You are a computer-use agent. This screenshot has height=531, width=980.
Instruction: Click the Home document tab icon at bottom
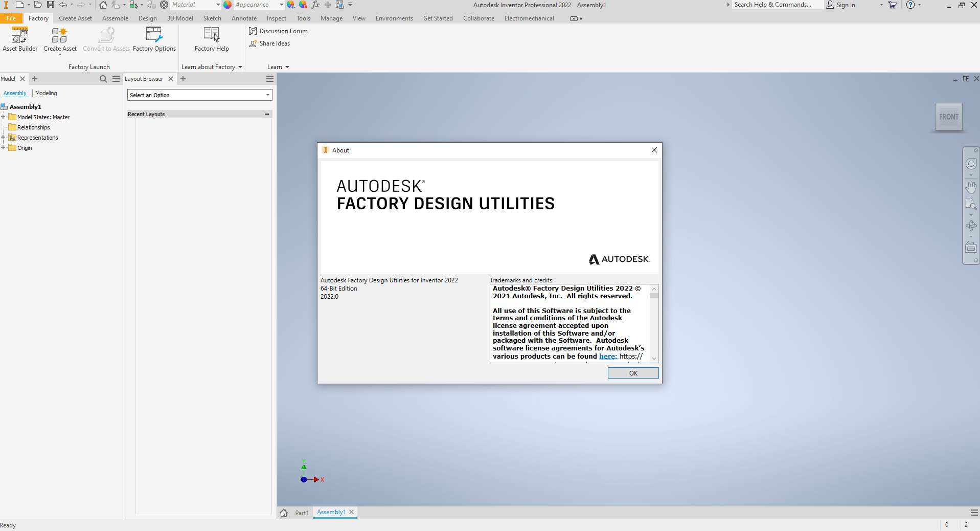tap(284, 513)
